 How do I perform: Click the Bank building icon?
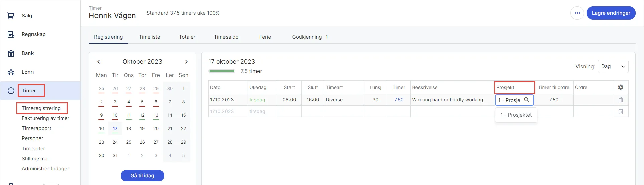pos(11,53)
